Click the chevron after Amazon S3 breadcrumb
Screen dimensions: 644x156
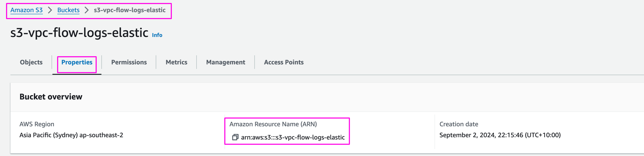click(50, 10)
